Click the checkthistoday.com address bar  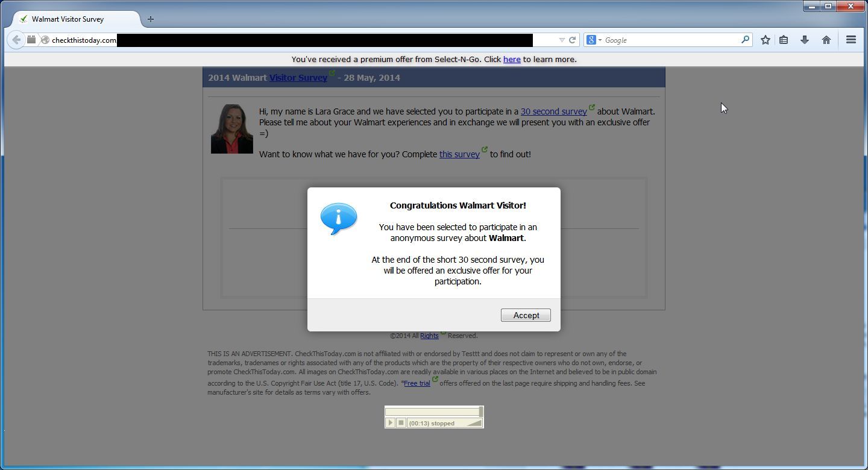(292, 40)
